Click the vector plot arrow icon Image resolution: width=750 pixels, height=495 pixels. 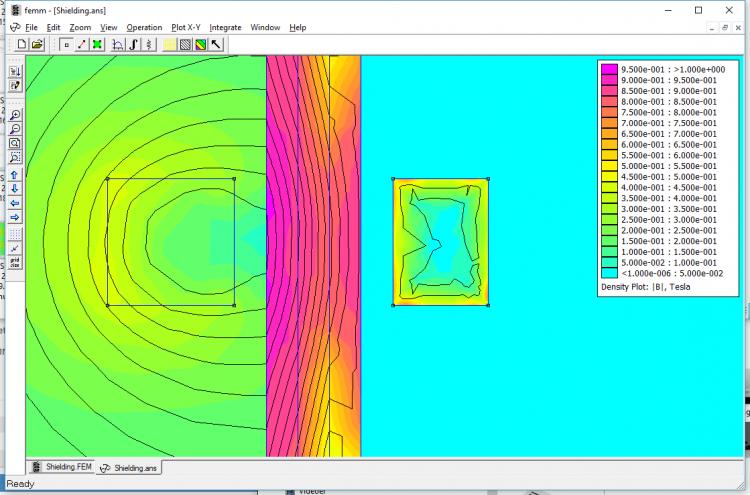[x=216, y=44]
